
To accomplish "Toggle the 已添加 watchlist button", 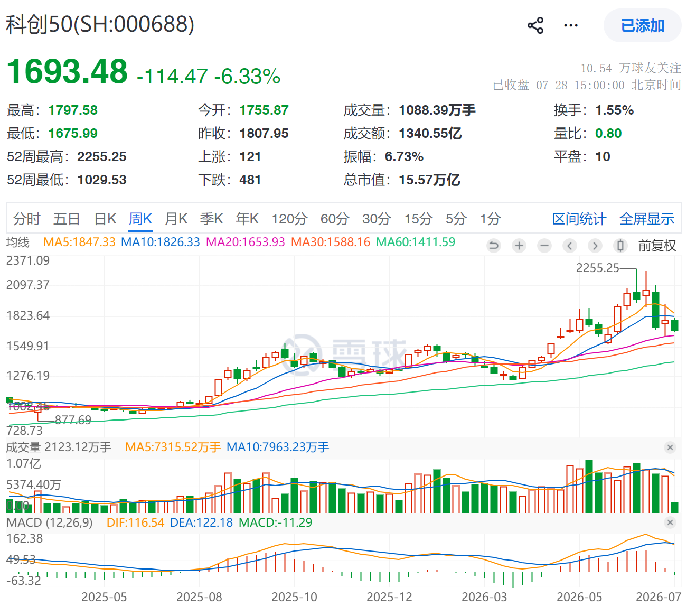I will click(642, 25).
